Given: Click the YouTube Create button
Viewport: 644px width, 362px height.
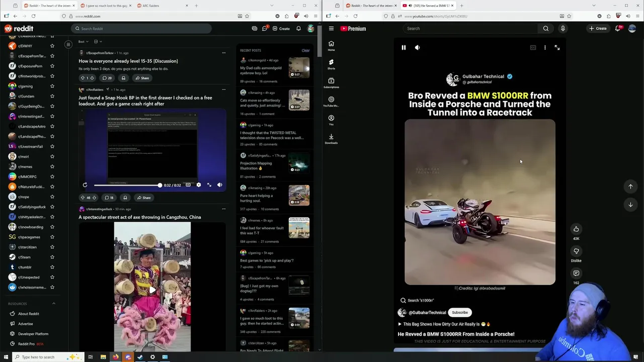Looking at the screenshot, I should [x=598, y=29].
